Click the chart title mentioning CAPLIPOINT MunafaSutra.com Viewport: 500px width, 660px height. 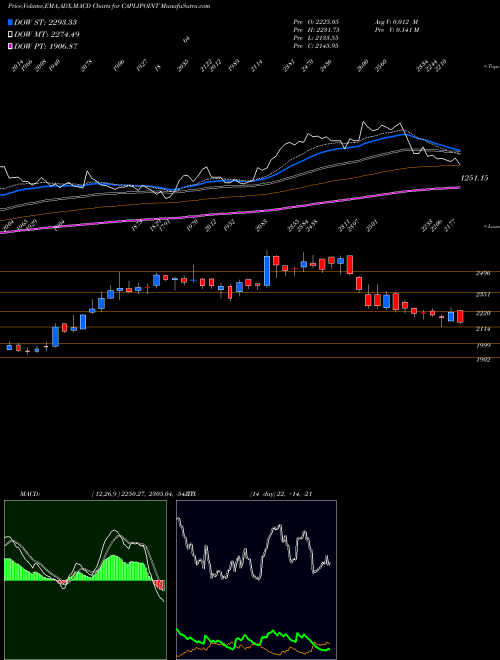[109, 6]
